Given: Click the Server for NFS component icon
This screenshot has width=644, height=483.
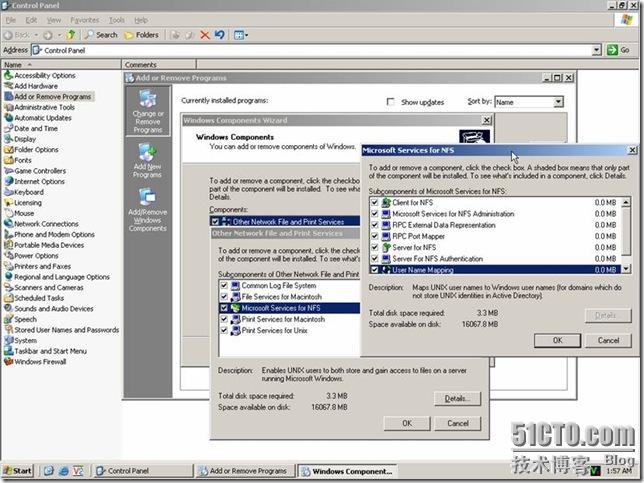Looking at the screenshot, I should point(386,247).
